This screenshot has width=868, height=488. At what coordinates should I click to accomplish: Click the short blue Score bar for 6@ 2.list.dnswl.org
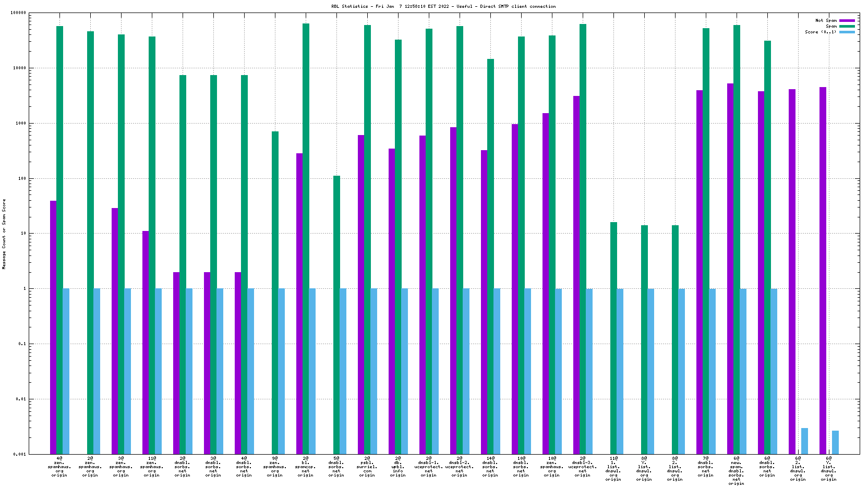point(804,441)
